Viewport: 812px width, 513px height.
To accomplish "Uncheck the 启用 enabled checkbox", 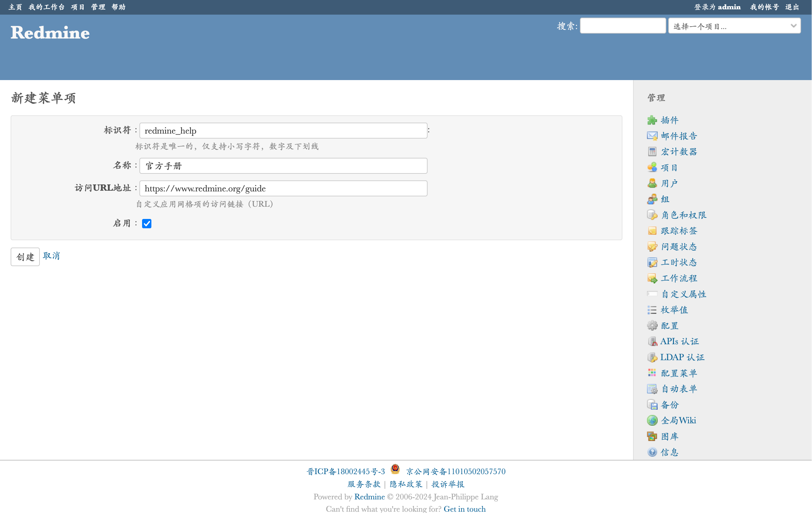I will (x=147, y=223).
